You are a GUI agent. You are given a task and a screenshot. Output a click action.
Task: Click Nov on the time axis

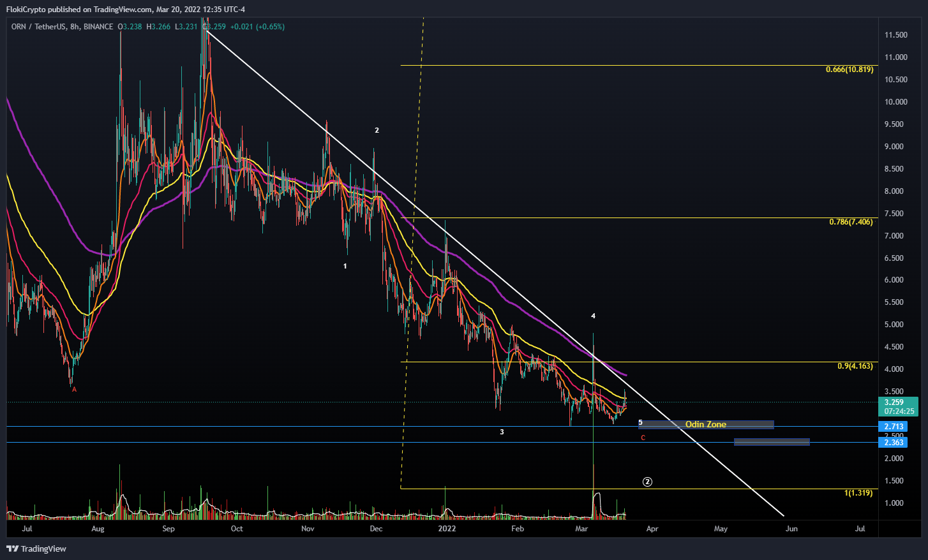308,529
